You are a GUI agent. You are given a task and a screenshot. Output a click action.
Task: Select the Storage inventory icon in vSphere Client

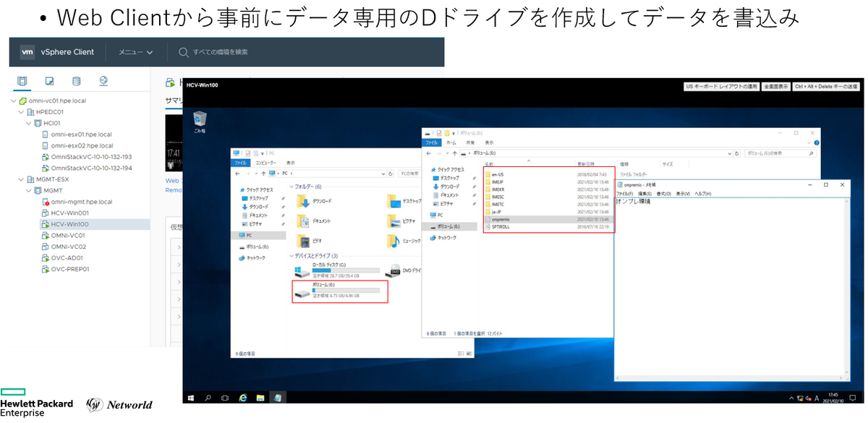coord(76,81)
